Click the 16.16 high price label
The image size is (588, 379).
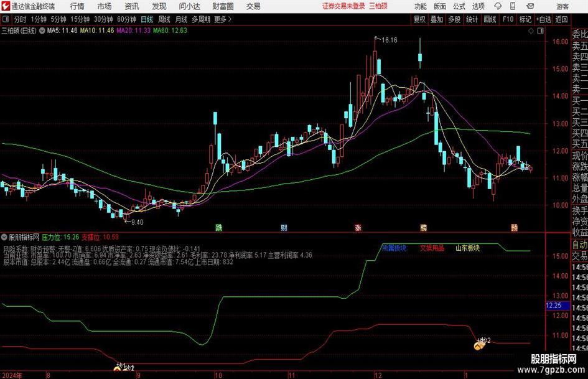(x=390, y=40)
